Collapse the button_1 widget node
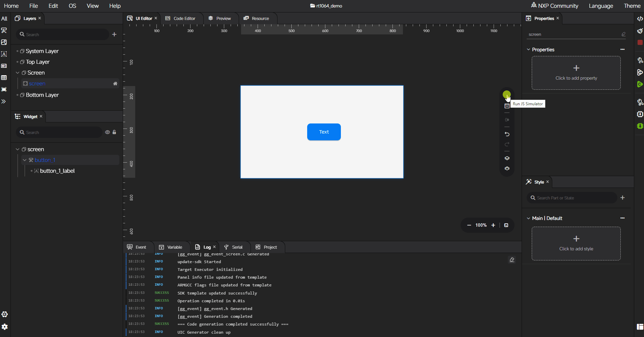Screen dimensions: 644x337 (x=25, y=160)
